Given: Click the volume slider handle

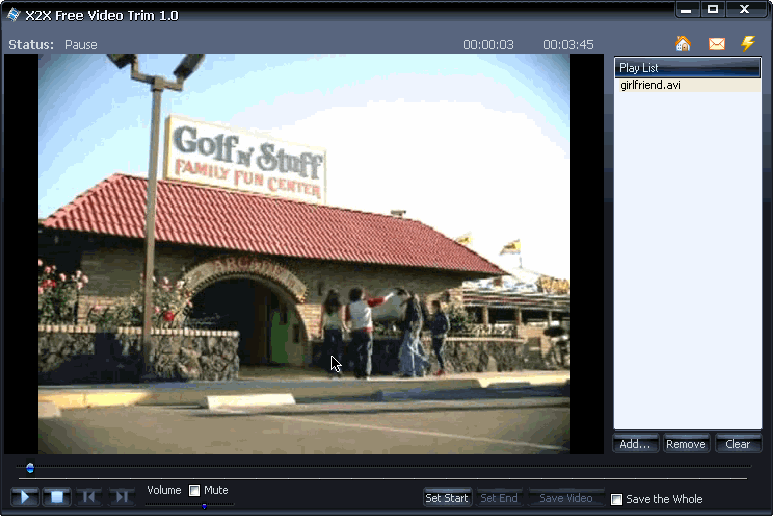Looking at the screenshot, I should [x=205, y=506].
